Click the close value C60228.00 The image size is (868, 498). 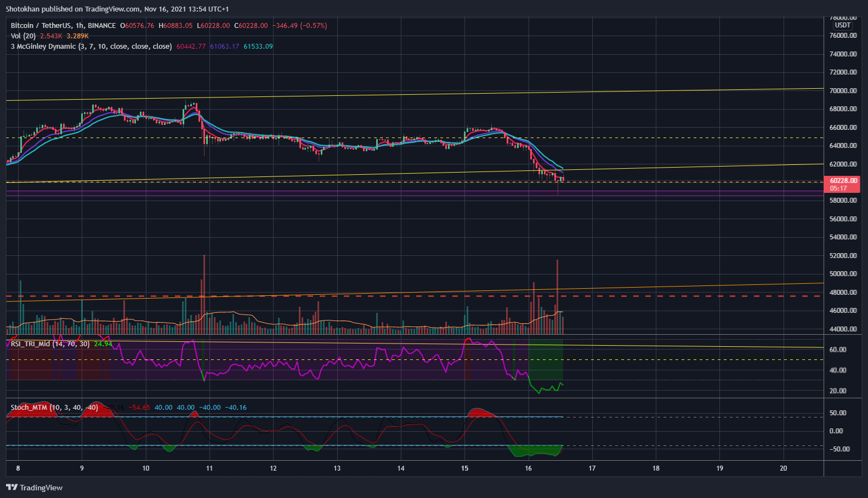click(x=251, y=26)
